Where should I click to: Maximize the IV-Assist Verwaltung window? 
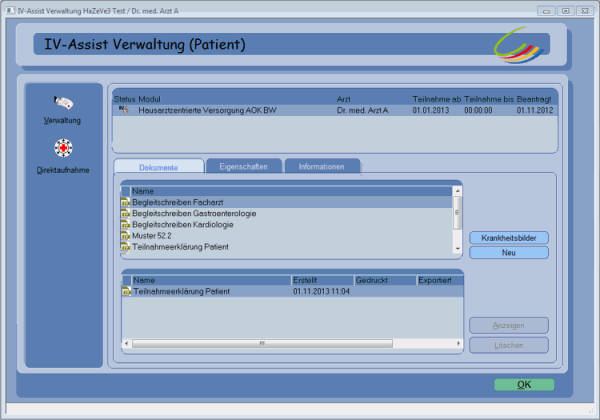[565, 11]
